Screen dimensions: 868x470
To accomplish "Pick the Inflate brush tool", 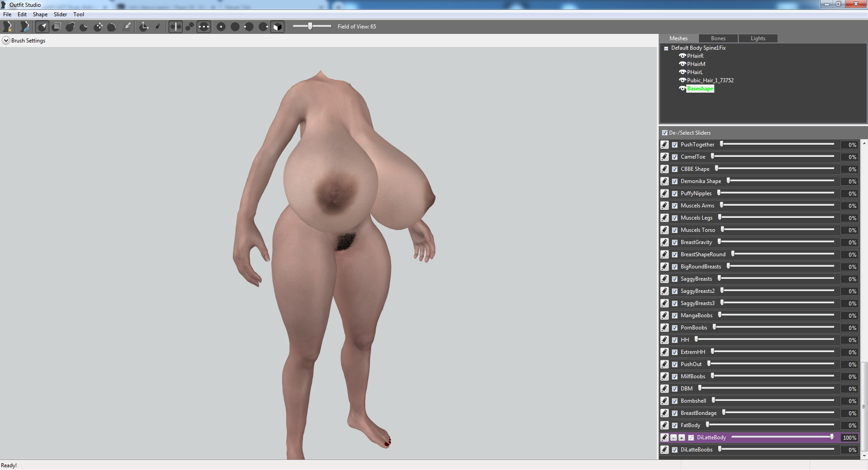I will [70, 27].
